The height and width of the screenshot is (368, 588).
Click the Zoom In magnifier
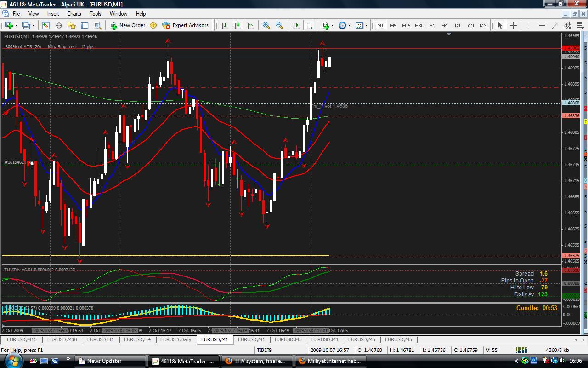(x=266, y=25)
